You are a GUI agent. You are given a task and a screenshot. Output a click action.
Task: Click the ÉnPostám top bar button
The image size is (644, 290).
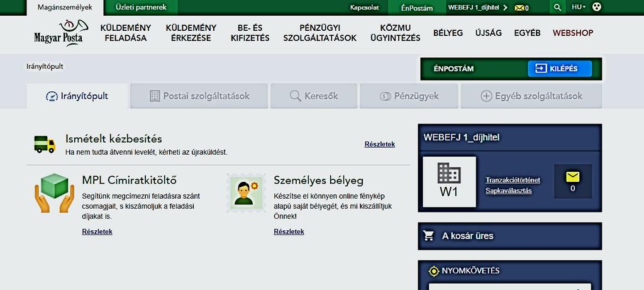(417, 8)
